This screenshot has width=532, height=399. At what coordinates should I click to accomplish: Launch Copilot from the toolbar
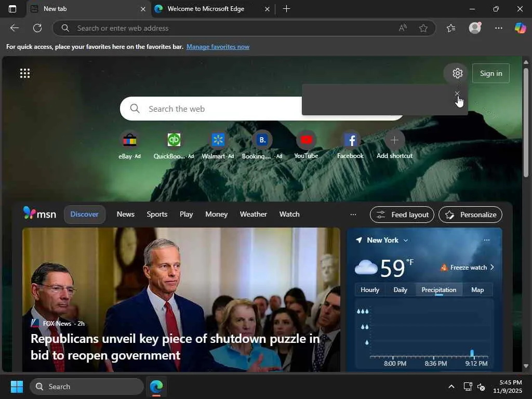(x=520, y=28)
